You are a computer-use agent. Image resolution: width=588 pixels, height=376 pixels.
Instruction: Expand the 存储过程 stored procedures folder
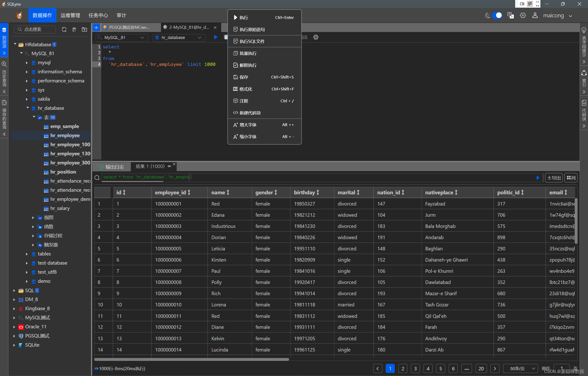33,236
